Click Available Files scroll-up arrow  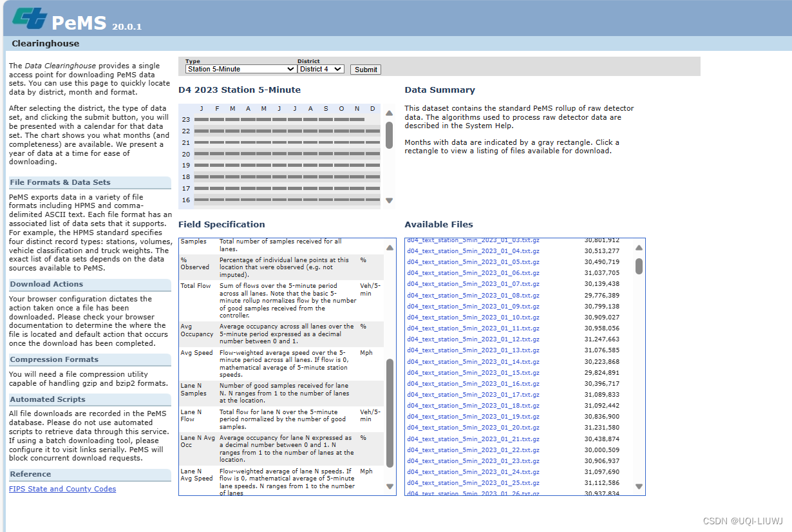639,247
